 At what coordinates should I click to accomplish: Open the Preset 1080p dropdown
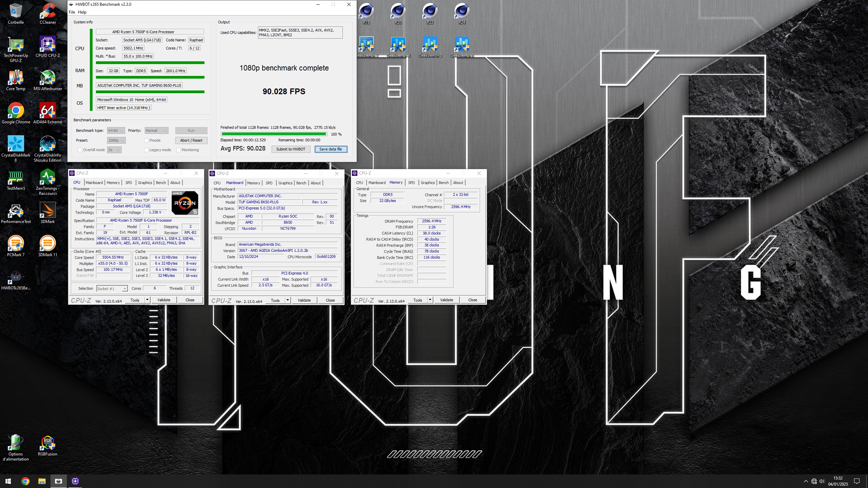pyautogui.click(x=116, y=140)
